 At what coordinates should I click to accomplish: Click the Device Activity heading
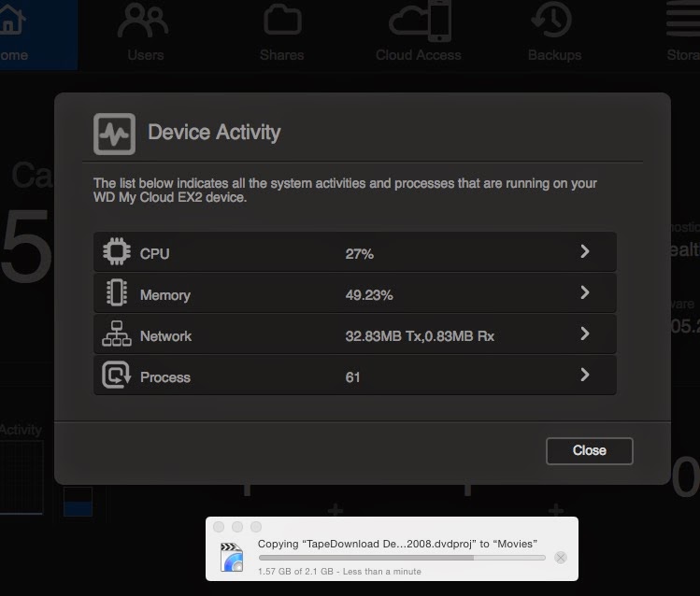214,133
